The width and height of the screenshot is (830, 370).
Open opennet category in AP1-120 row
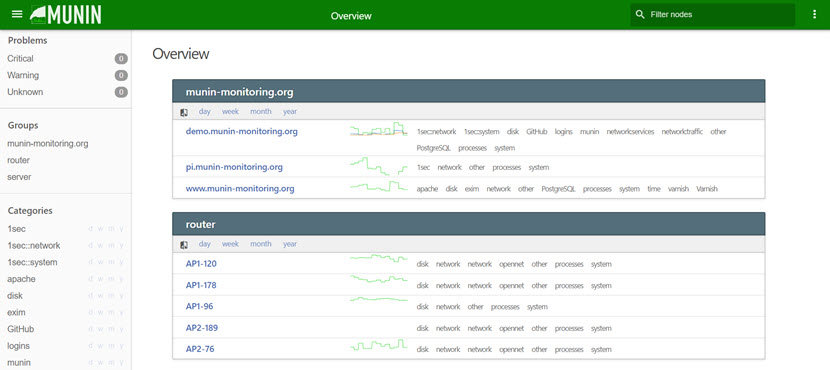point(512,264)
